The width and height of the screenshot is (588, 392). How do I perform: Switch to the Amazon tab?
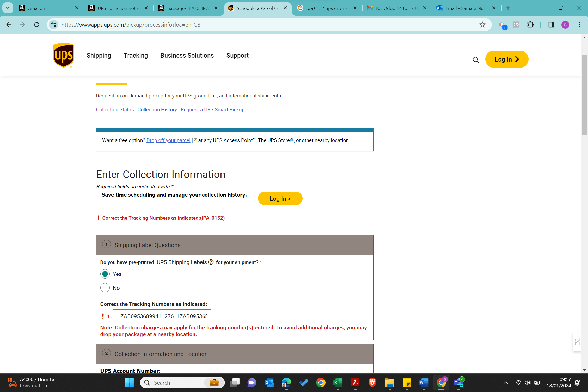point(49,8)
